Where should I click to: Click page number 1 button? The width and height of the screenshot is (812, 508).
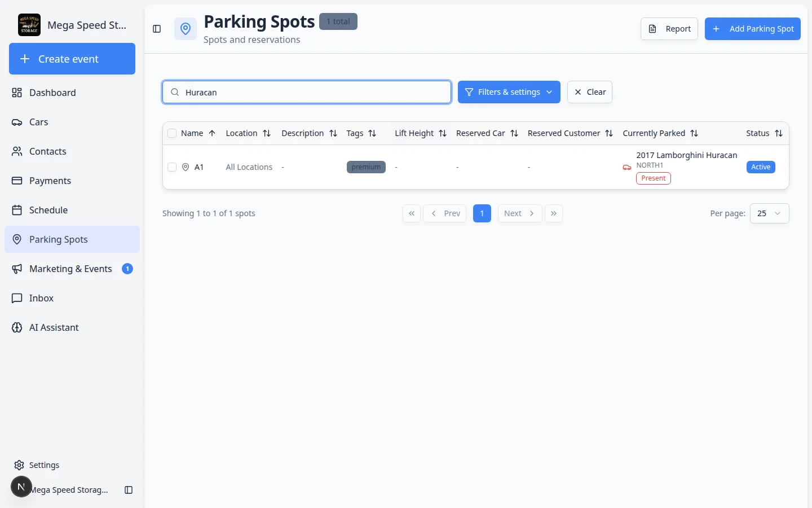482,213
